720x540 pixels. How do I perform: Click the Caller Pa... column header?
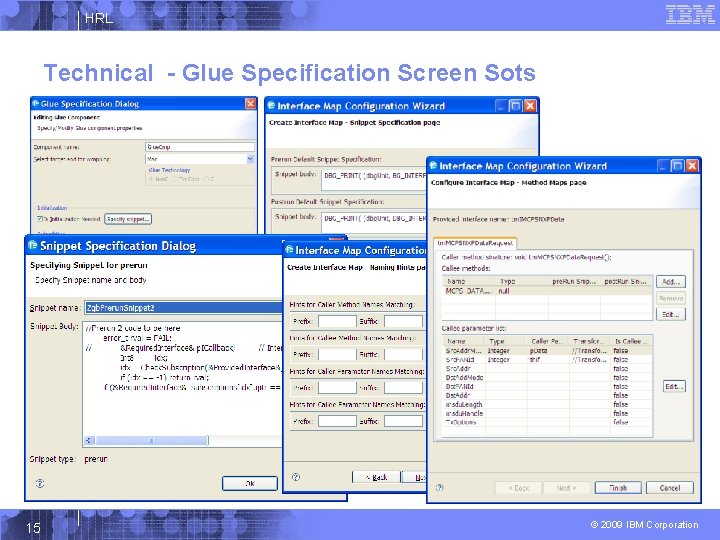(x=548, y=341)
